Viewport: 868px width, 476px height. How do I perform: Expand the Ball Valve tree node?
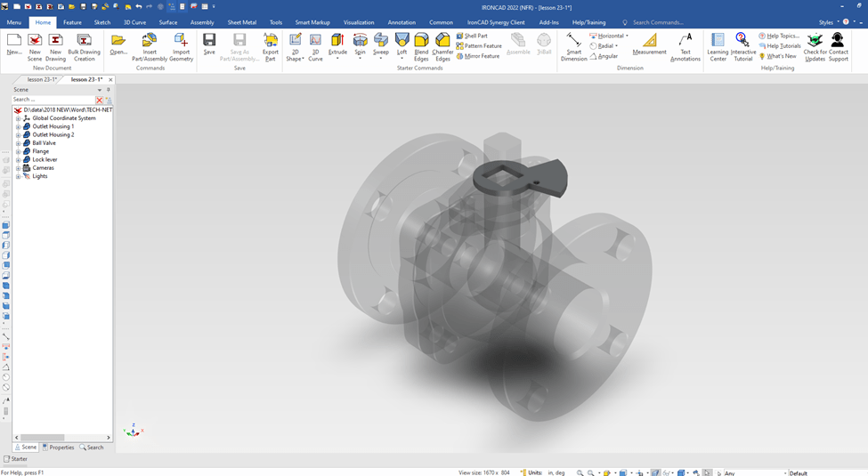pos(18,143)
